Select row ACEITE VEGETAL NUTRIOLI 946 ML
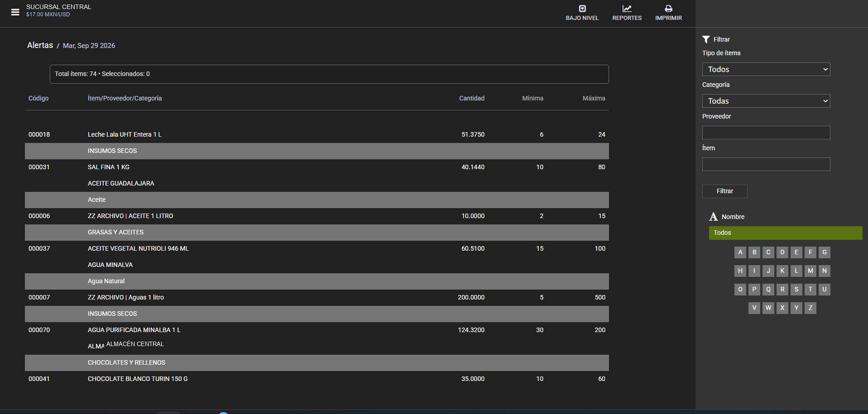This screenshot has width=868, height=414. [317, 249]
